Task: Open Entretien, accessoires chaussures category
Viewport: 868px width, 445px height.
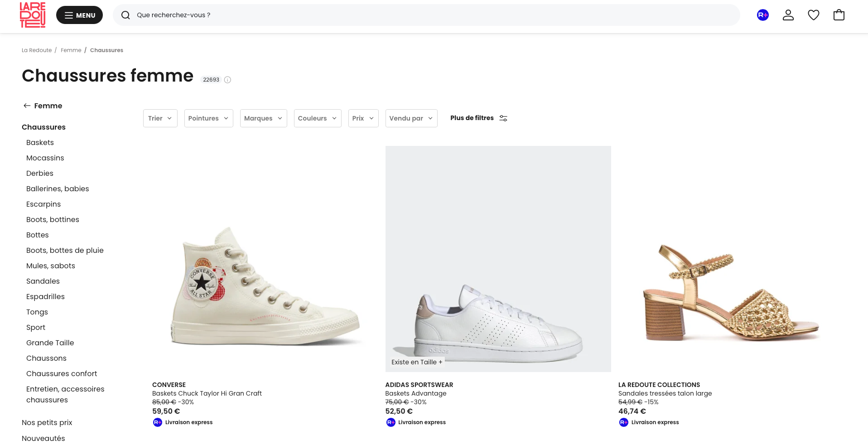Action: 65,394
